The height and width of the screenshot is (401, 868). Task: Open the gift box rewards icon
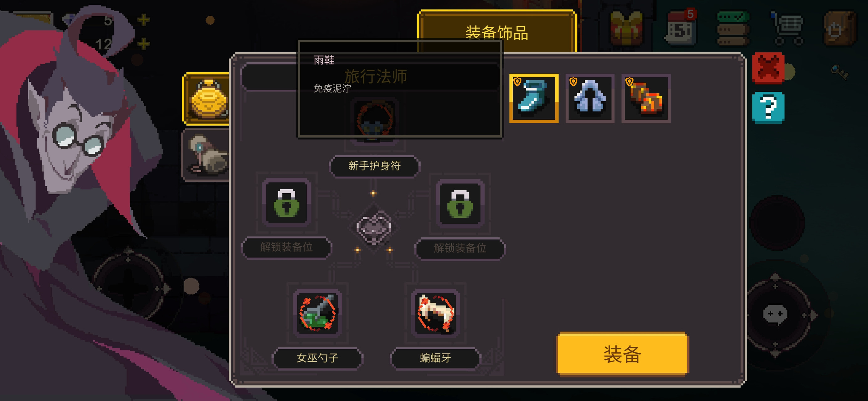tap(626, 28)
